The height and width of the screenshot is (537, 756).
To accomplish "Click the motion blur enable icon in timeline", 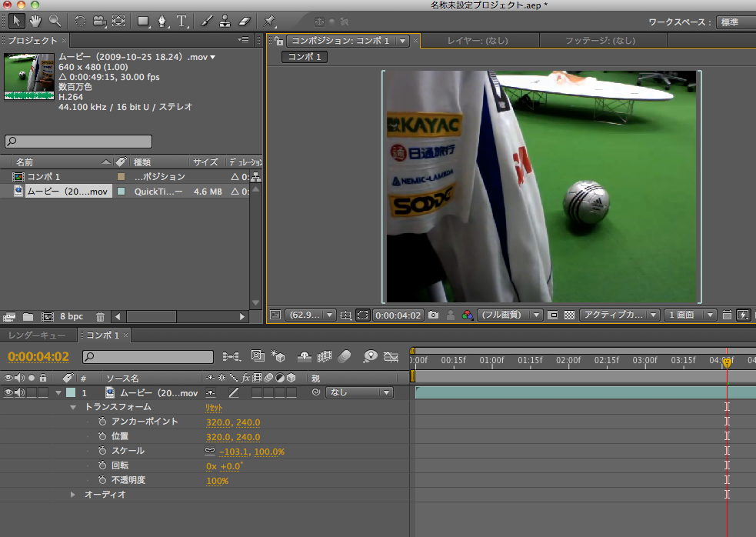I will 345,356.
